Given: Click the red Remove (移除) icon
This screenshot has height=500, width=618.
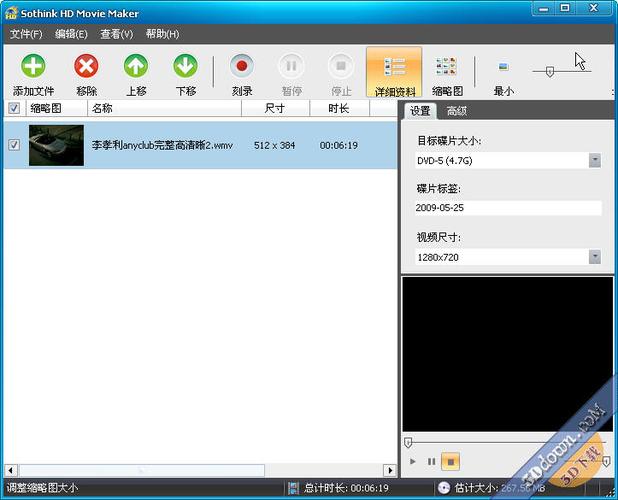Looking at the screenshot, I should pos(86,66).
